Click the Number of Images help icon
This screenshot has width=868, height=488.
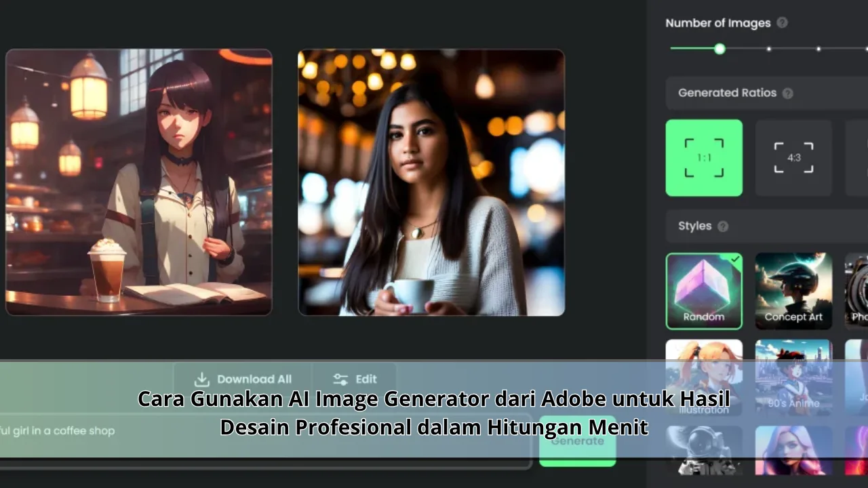point(782,23)
